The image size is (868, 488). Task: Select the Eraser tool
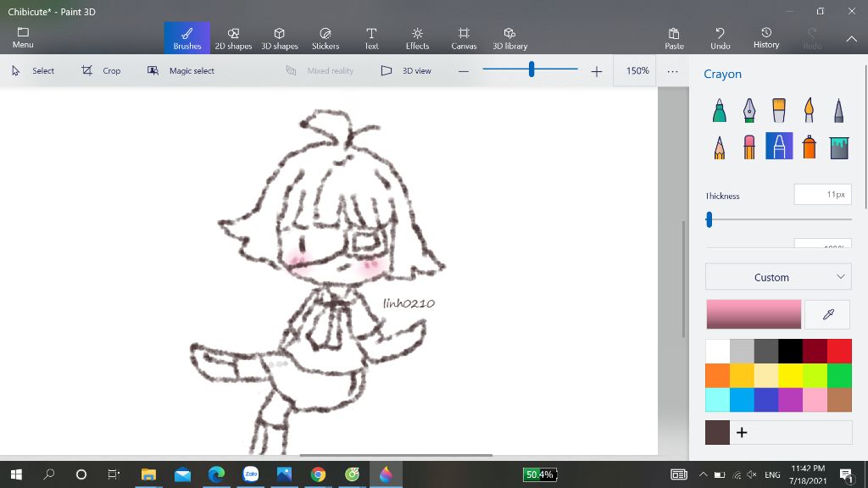(749, 147)
